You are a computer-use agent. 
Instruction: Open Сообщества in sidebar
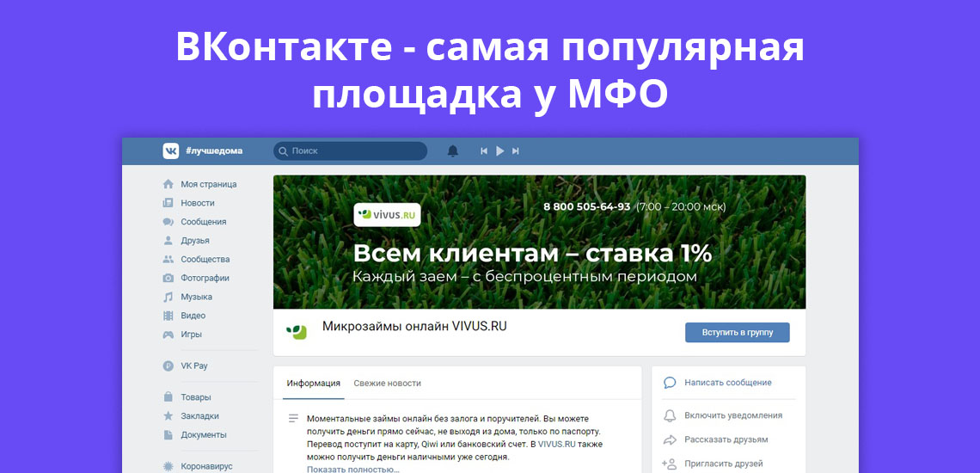point(205,259)
